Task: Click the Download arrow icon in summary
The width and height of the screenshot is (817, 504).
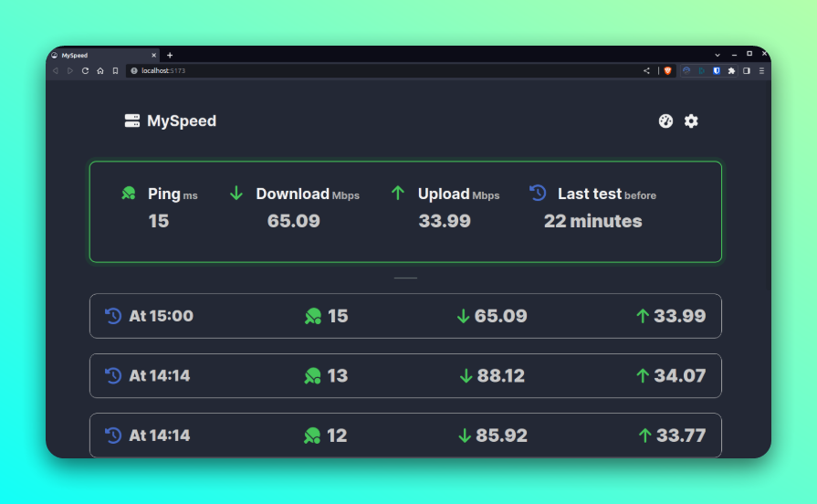Action: [x=236, y=193]
